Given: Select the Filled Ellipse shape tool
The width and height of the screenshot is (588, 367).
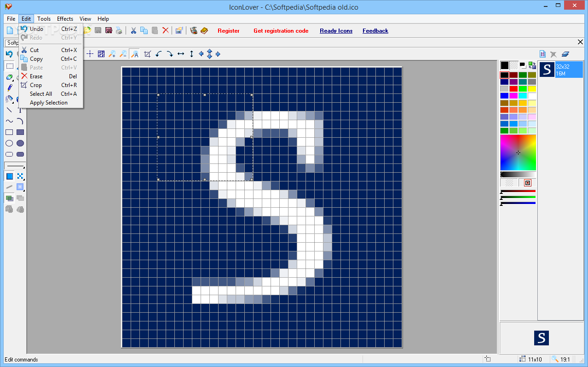Looking at the screenshot, I should (x=20, y=143).
